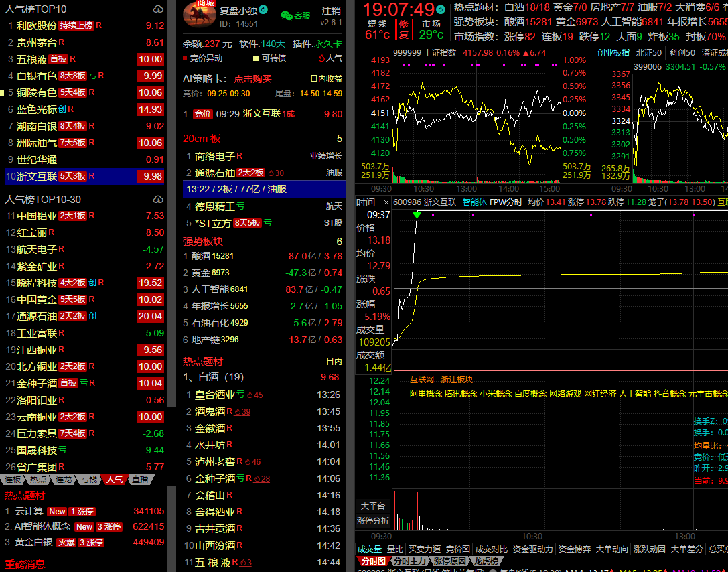Open WeChat 客服 support icon
This screenshot has height=572, width=728.
click(295, 15)
